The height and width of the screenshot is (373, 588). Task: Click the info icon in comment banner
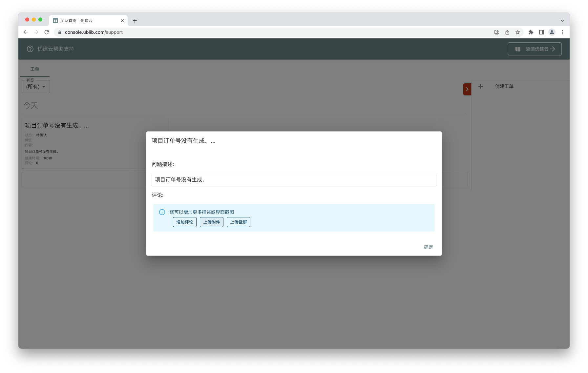162,212
